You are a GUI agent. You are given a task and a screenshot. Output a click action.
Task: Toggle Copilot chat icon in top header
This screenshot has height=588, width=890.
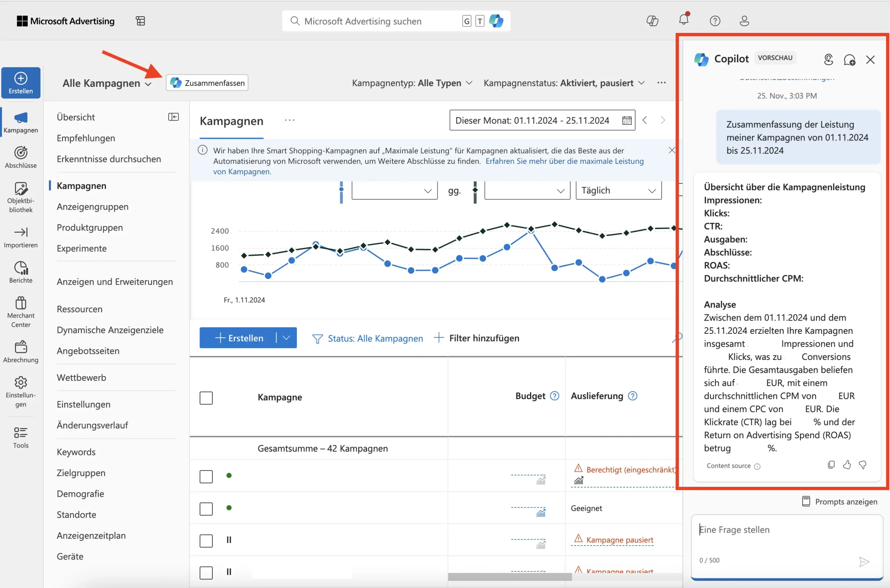652,21
